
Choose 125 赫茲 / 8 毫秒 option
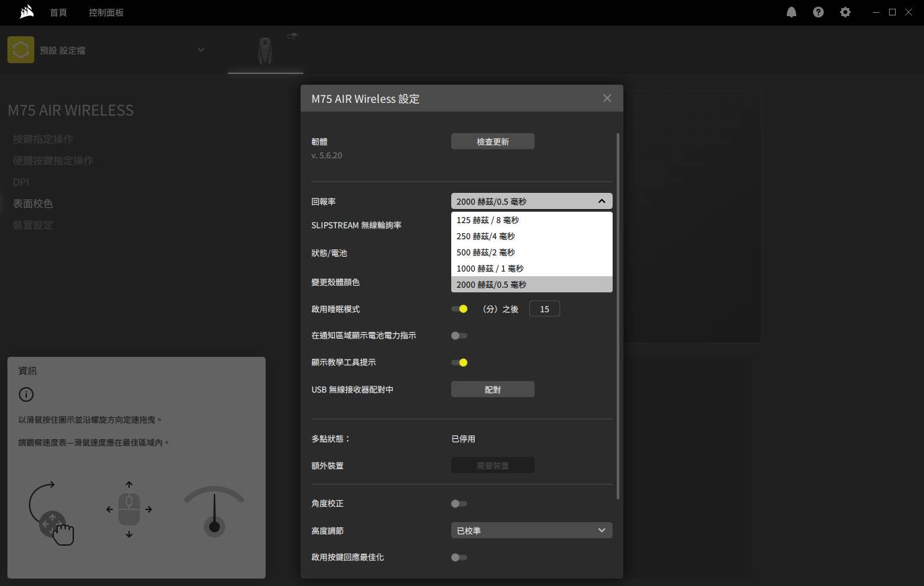pyautogui.click(x=532, y=220)
